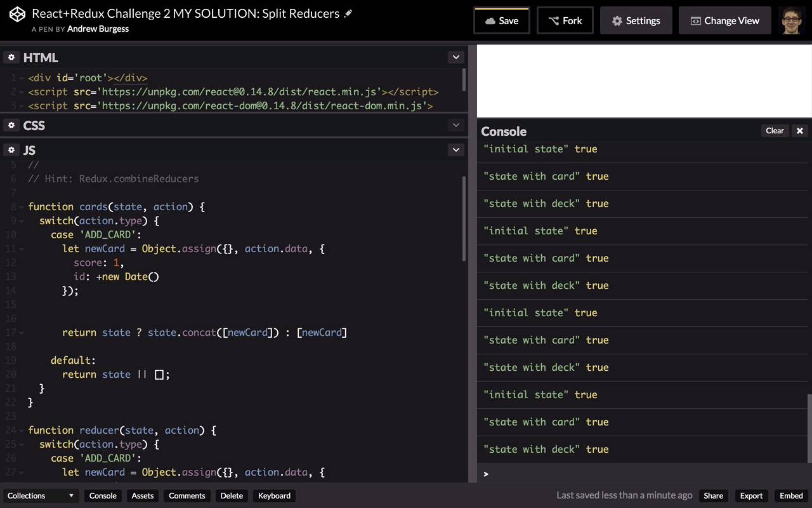
Task: Open pen Settings
Action: pyautogui.click(x=636, y=20)
